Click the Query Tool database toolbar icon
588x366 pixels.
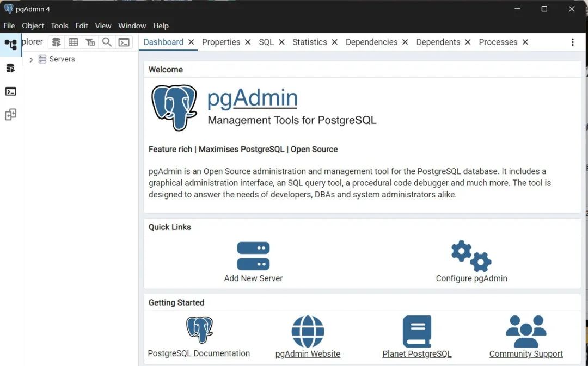tap(56, 42)
